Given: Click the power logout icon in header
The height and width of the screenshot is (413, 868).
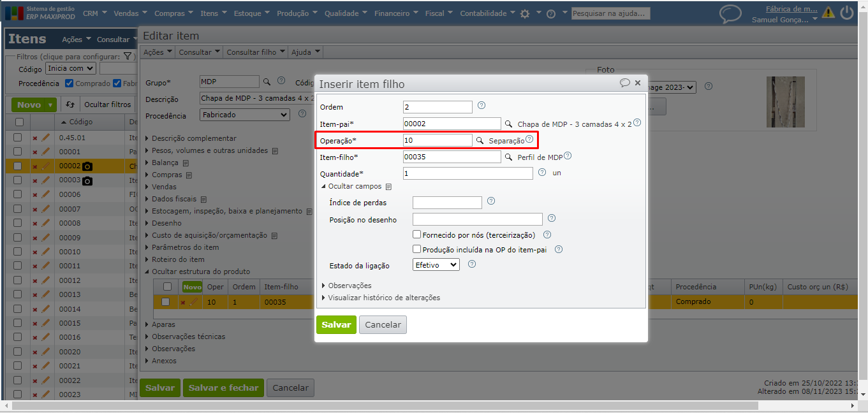Looking at the screenshot, I should (x=847, y=12).
